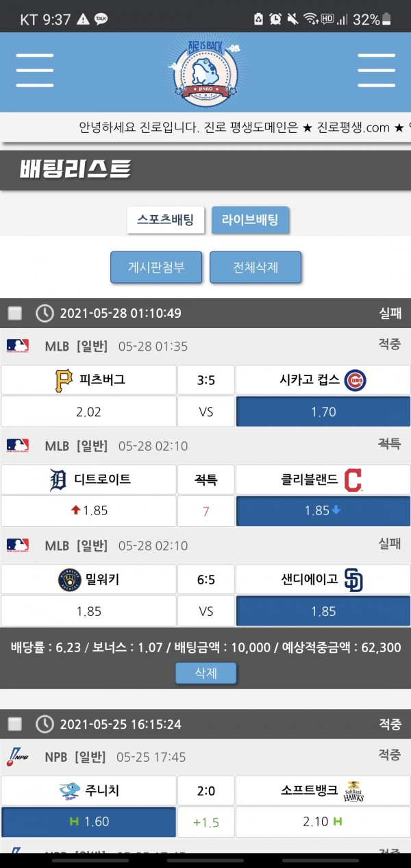Select the 시카고 컵스 1.70 odds cell

323,412
